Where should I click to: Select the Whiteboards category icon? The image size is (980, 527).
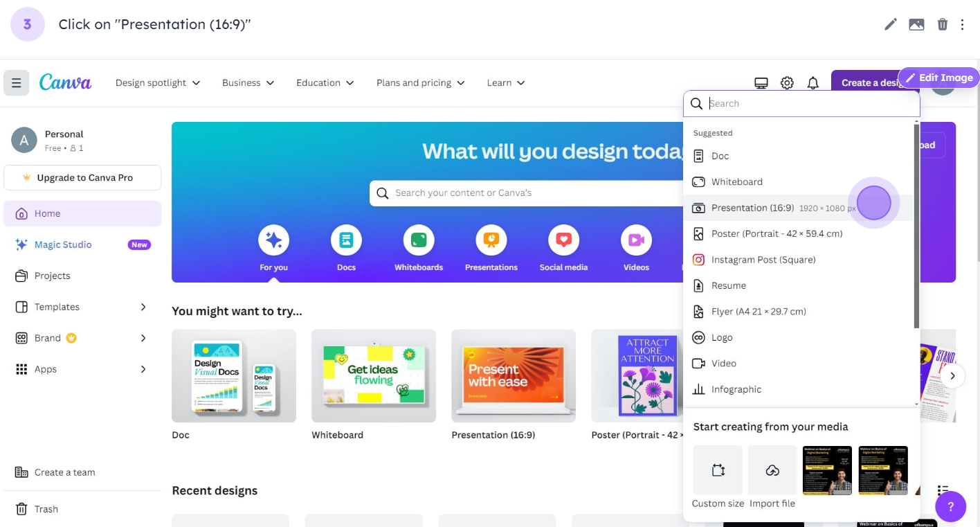tap(419, 240)
